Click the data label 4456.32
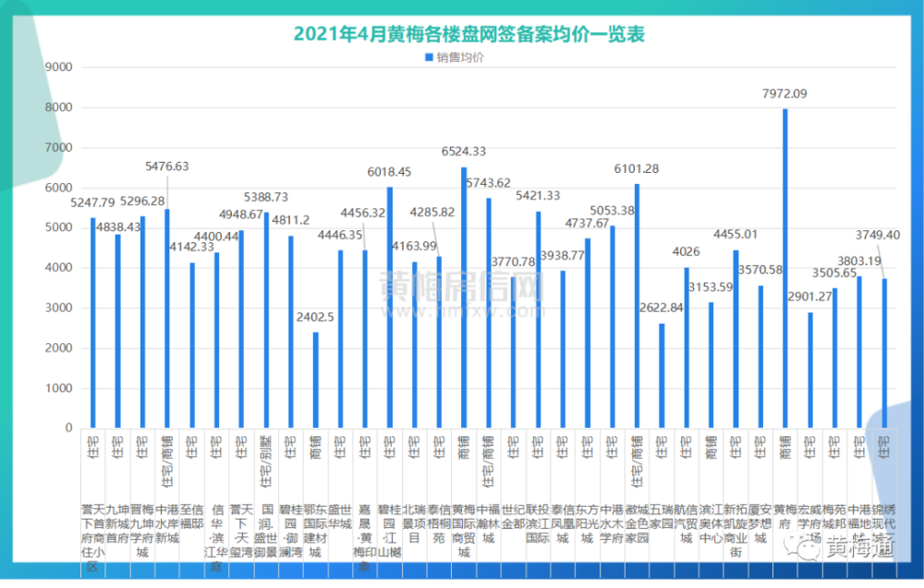Screen dimensions: 924x588 coord(363,213)
